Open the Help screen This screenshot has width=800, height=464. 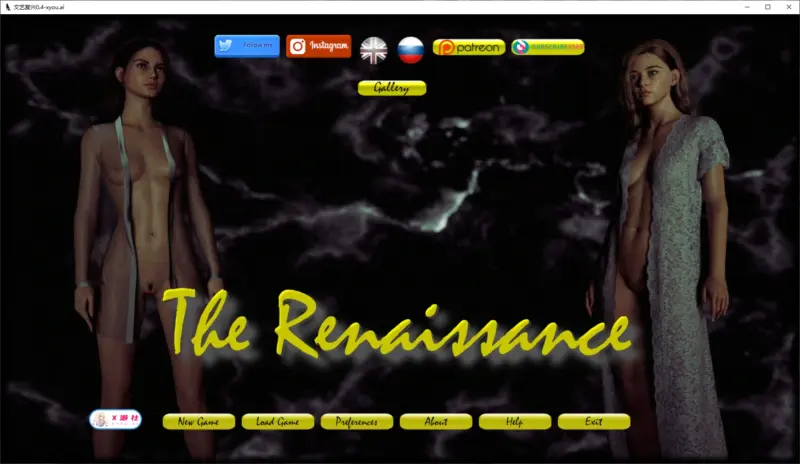(515, 422)
